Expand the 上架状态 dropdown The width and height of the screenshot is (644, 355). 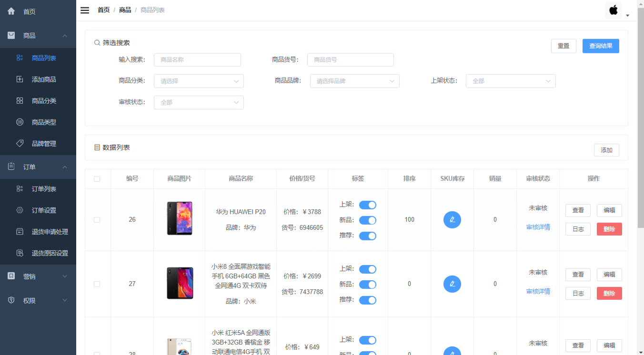point(511,81)
